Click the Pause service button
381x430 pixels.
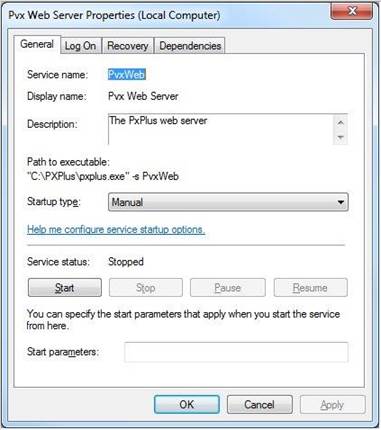(x=228, y=288)
